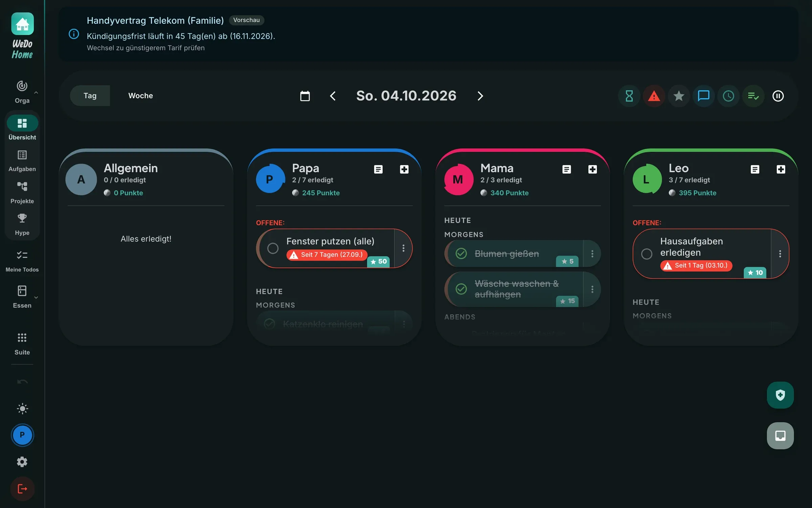Open Hausaufgaben erledigen options menu

[780, 254]
